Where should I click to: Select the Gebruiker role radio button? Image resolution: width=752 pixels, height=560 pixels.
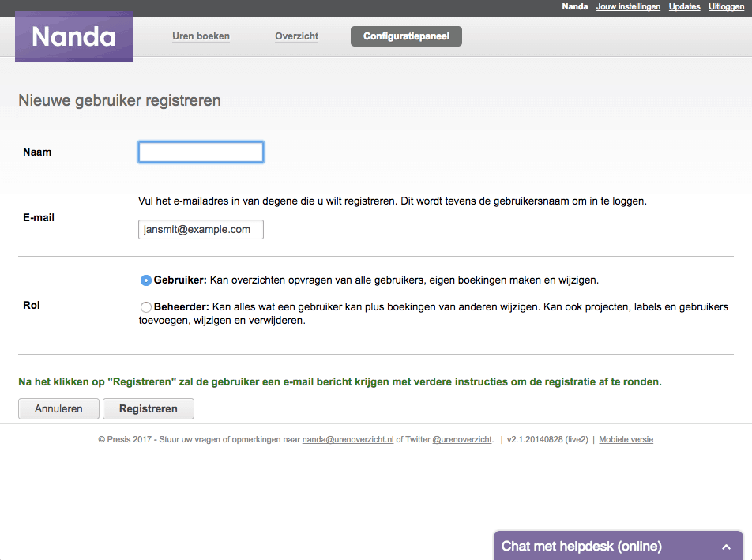146,280
